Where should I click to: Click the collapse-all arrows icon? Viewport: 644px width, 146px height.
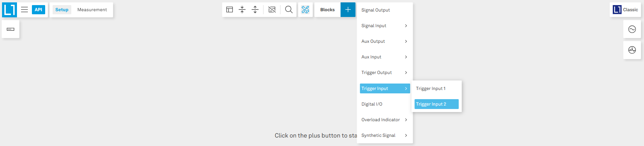point(242,10)
